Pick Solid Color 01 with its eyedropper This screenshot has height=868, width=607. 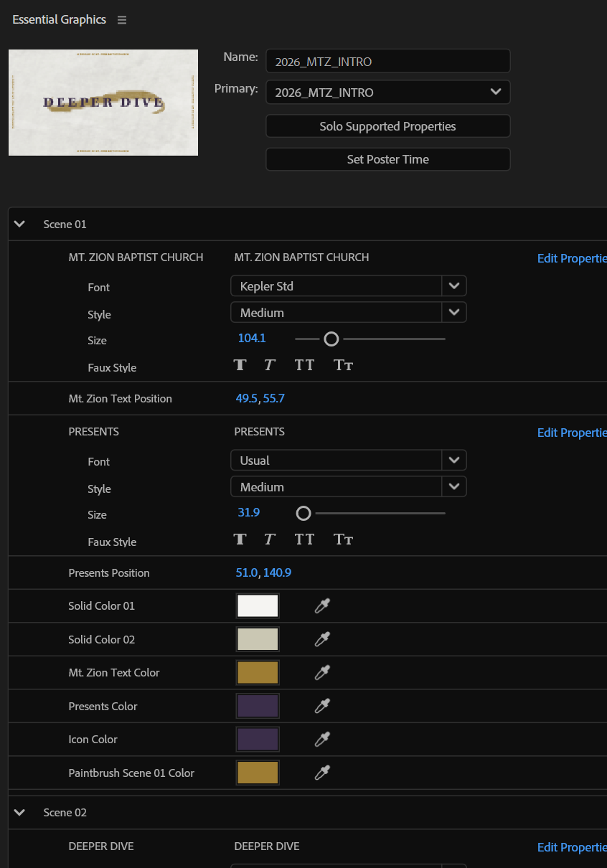click(x=322, y=606)
